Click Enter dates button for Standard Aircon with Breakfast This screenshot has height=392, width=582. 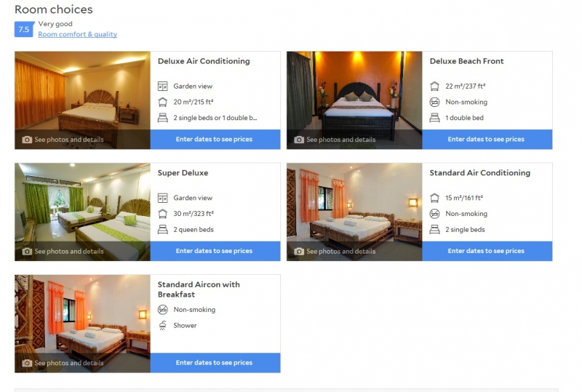[215, 363]
